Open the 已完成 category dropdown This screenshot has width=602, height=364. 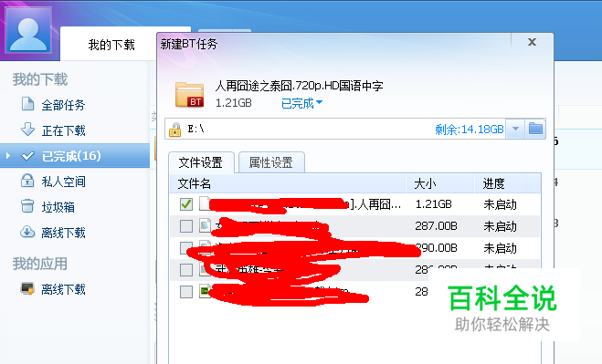[301, 103]
